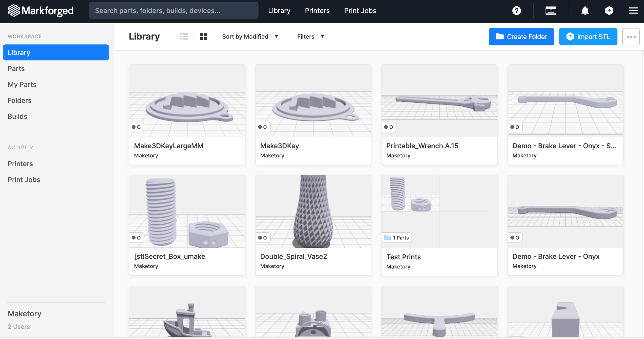
Task: Click the Import STL button
Action: click(588, 37)
